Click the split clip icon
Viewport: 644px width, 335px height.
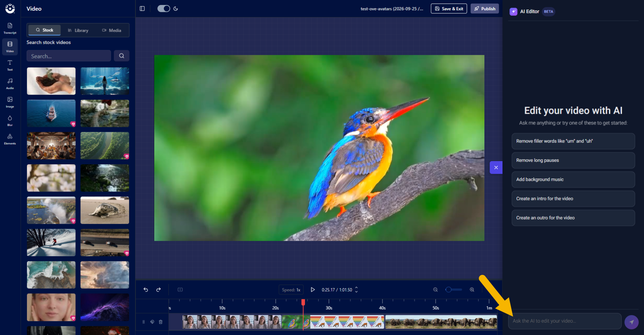tap(180, 289)
